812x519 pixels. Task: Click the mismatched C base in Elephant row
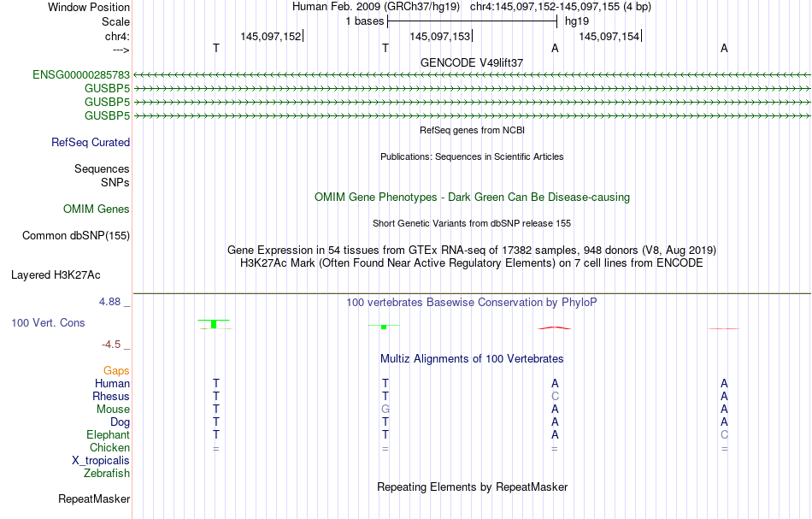[725, 434]
